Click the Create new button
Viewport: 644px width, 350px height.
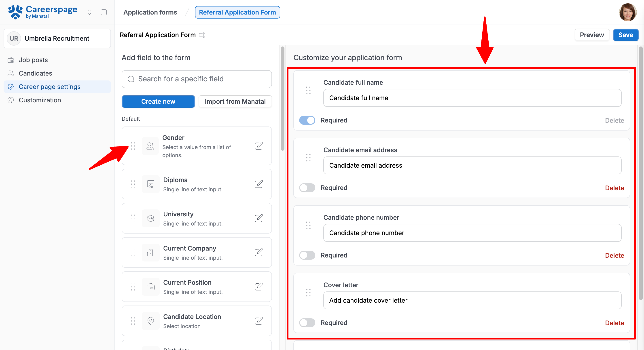click(158, 101)
